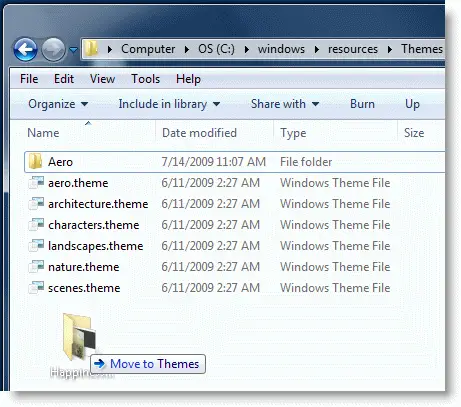
Task: Click the scenes.theme file icon
Action: click(36, 288)
